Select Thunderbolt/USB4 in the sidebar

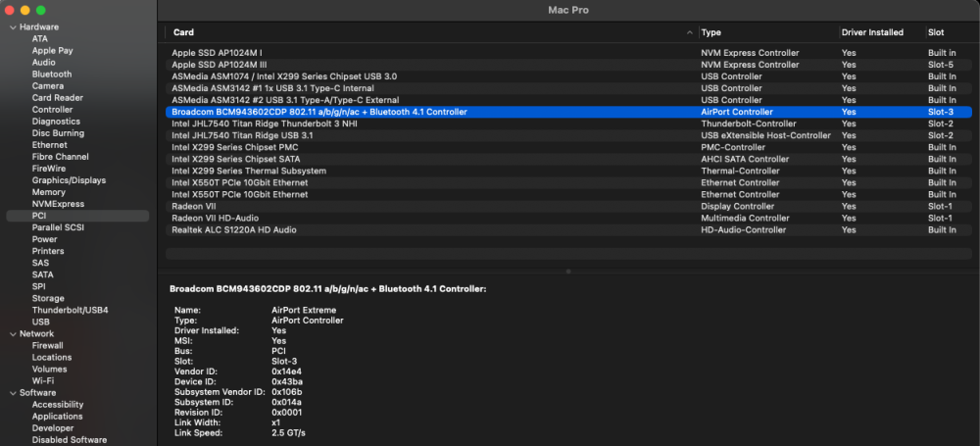point(70,311)
